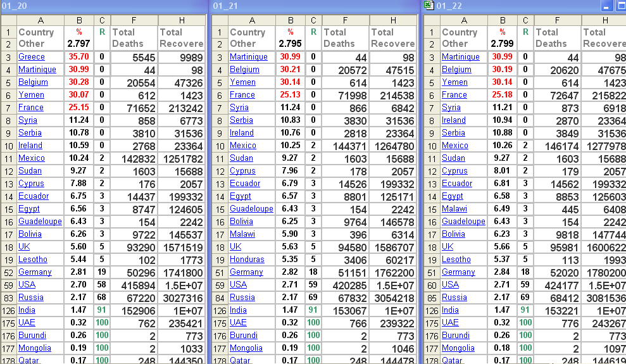Minimize the 01_22 workbook window

click(x=606, y=6)
